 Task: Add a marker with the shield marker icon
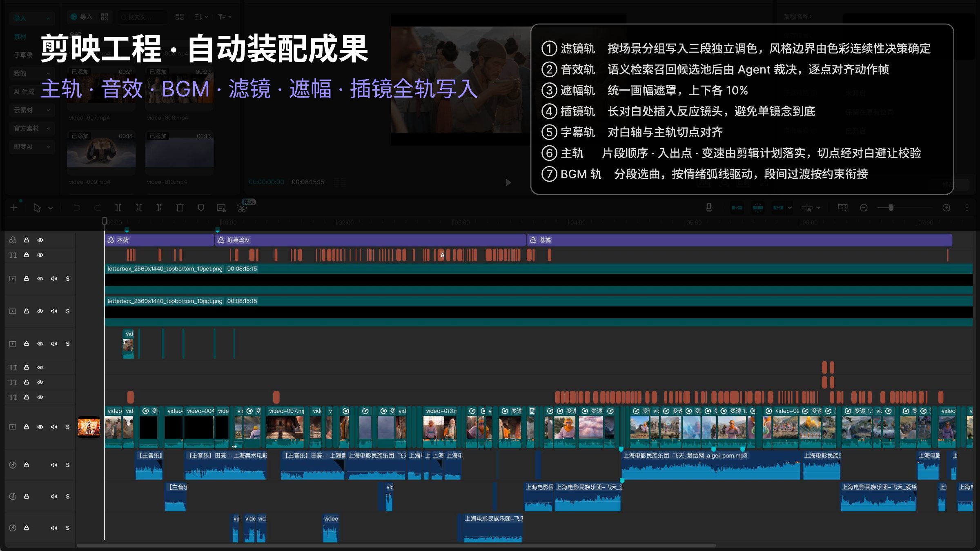tap(200, 208)
